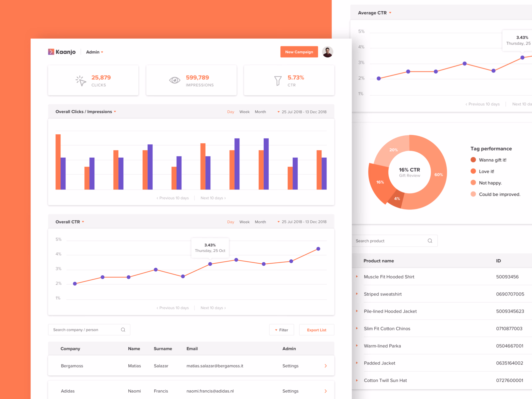Screen dimensions: 532x399
Task: Expand the Striped sweatshirt row
Action: 357,294
